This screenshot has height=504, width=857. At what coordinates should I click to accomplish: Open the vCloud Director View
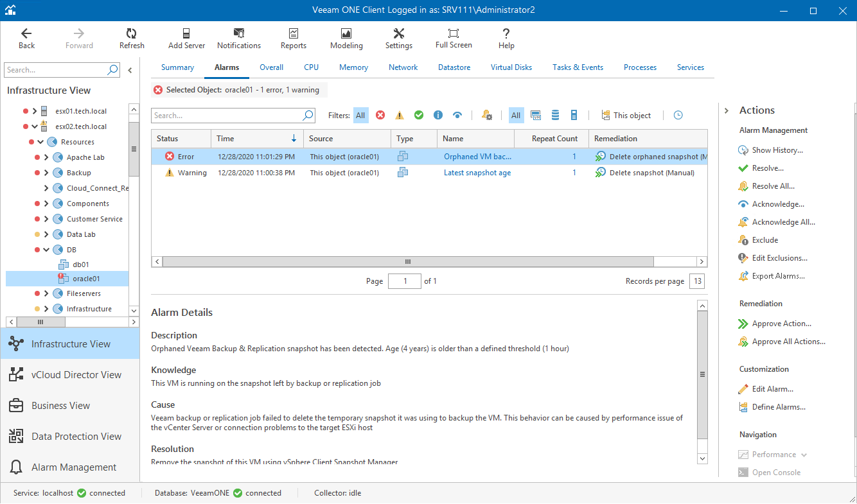click(70, 375)
